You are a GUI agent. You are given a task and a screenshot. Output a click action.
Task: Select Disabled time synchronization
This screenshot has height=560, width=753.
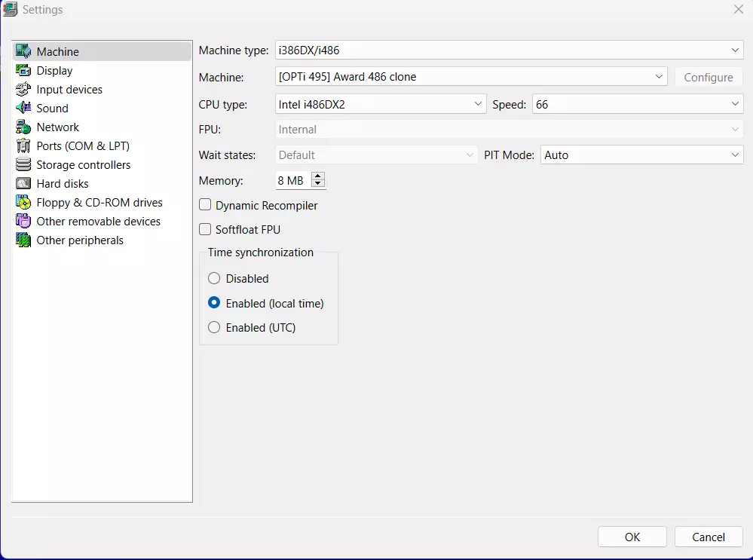pos(214,279)
